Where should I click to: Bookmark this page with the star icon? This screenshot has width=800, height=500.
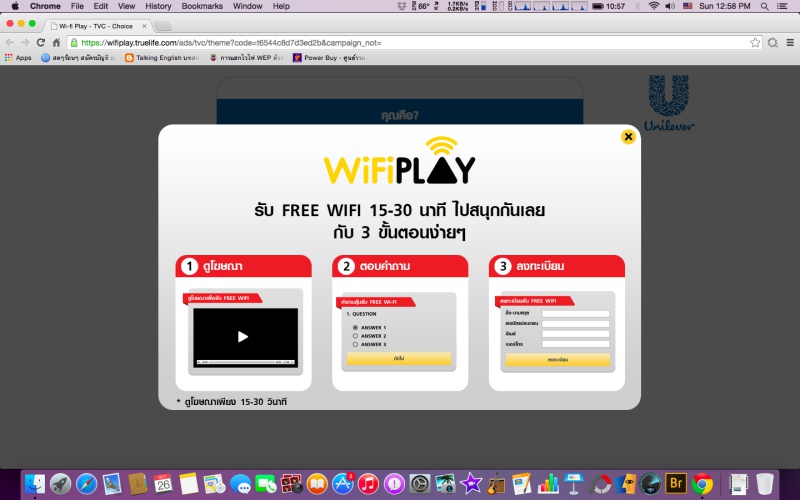tap(755, 43)
